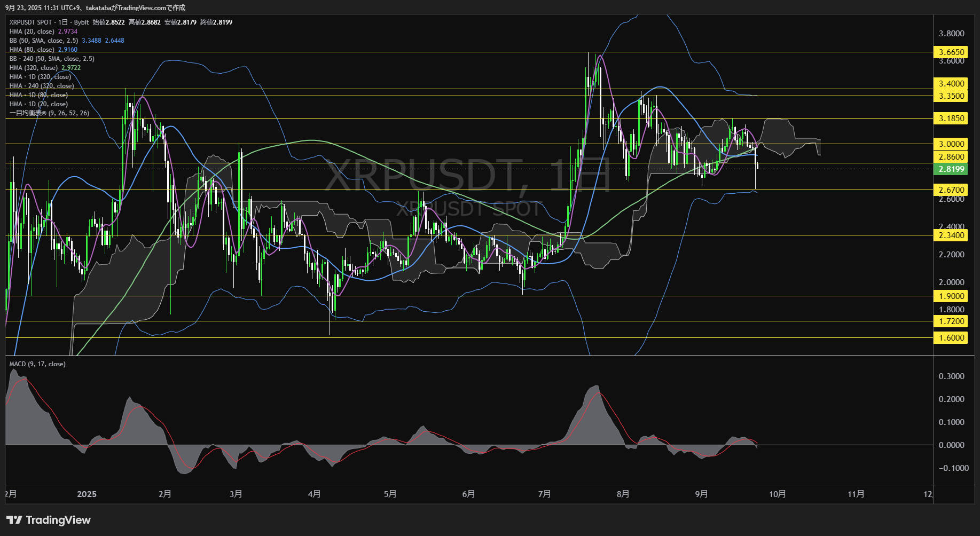Viewport: 980px width, 536px height.
Task: Click the 2.0000 price axis tick
Action: [x=952, y=282]
